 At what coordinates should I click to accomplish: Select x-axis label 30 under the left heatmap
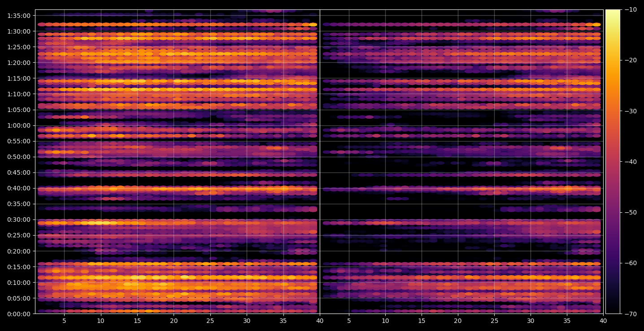point(247,321)
